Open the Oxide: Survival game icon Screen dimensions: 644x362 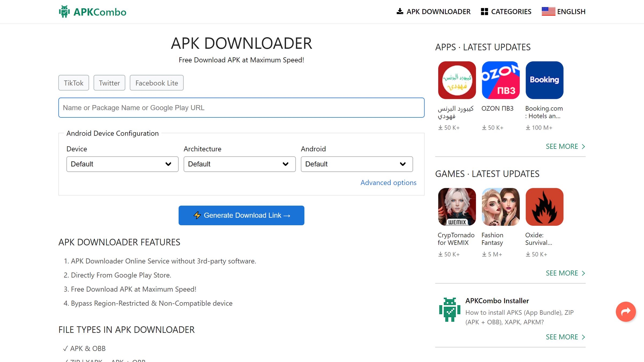[x=544, y=207]
